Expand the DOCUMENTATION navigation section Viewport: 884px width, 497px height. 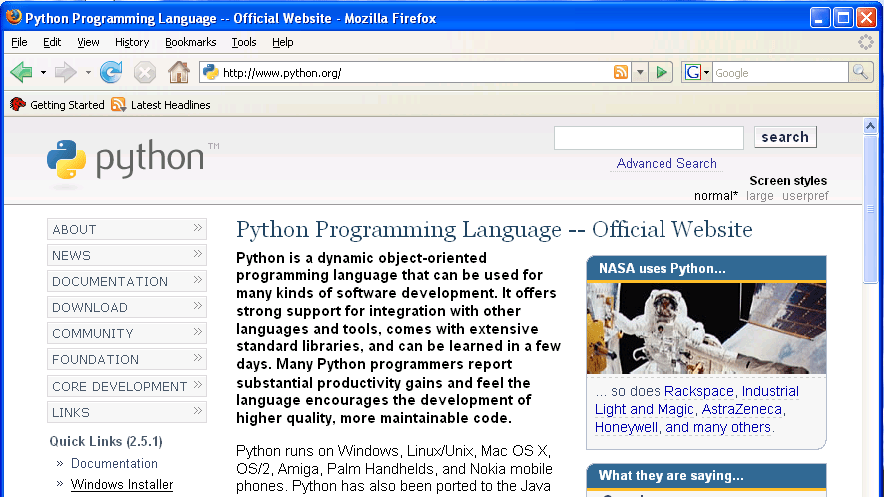tap(127, 281)
